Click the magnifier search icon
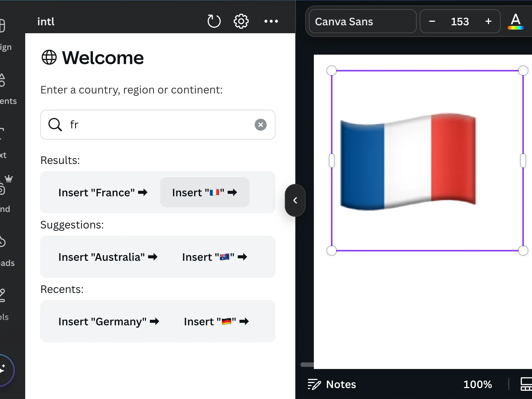This screenshot has height=399, width=532. [x=55, y=125]
